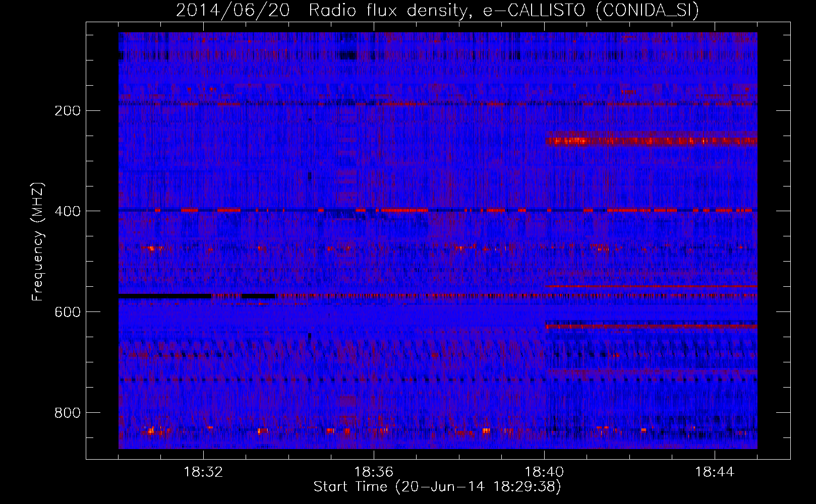Click the 600 frequency tick label

coord(67,312)
